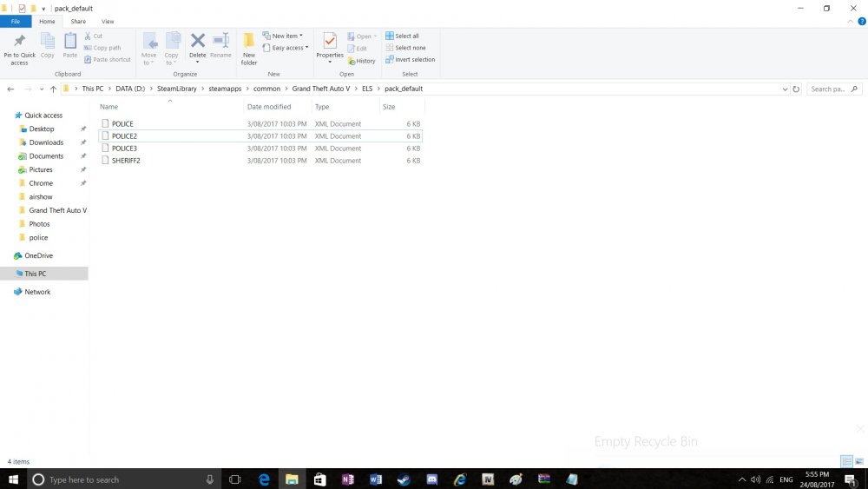Click Invert selection

click(x=411, y=59)
